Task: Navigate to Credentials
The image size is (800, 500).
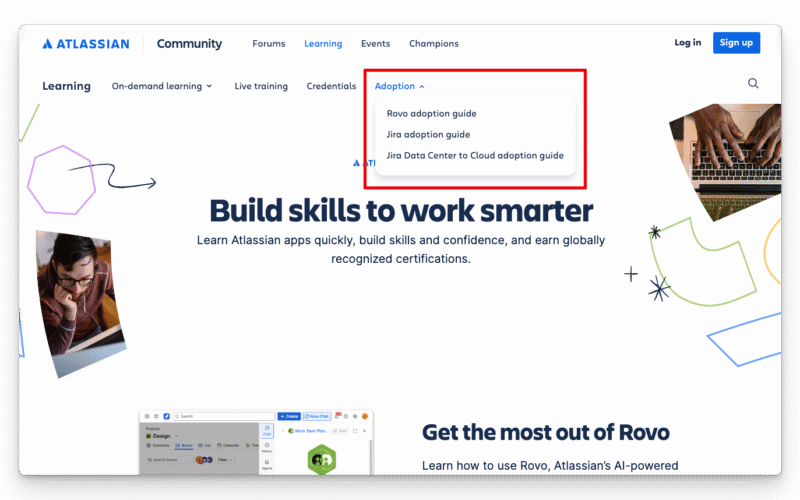Action: (331, 86)
